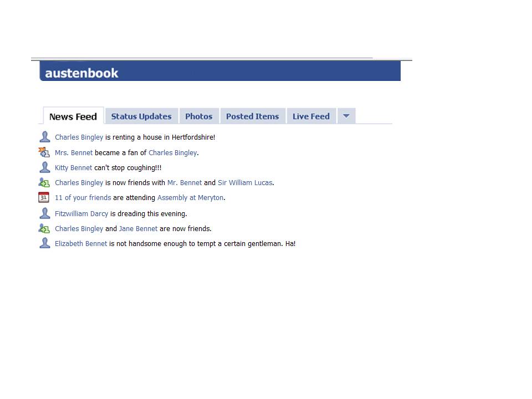Open Jane Bennet's profile link
Image resolution: width=532 pixels, height=399 pixels.
point(138,229)
